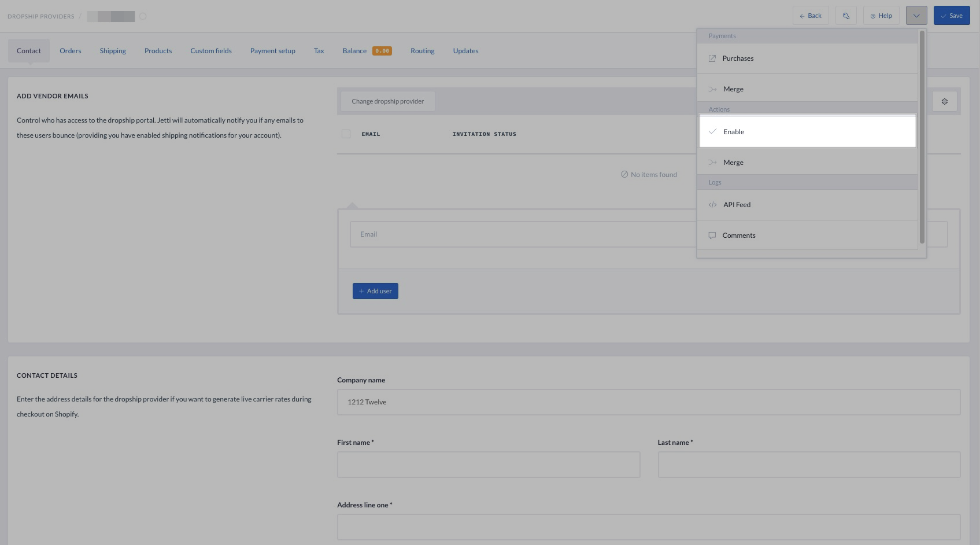Click the Add user button
Viewport: 980px width, 545px height.
pos(375,291)
